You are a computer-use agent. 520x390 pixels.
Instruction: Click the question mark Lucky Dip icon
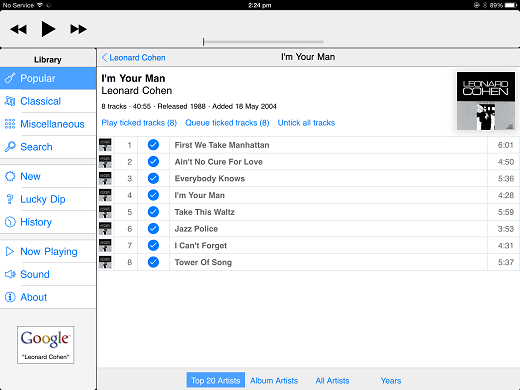click(x=10, y=199)
